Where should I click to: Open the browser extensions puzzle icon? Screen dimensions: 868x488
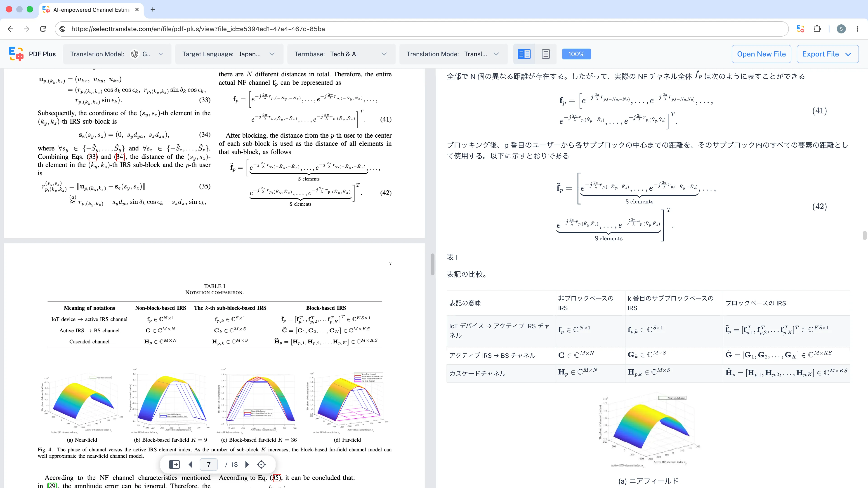pos(817,29)
